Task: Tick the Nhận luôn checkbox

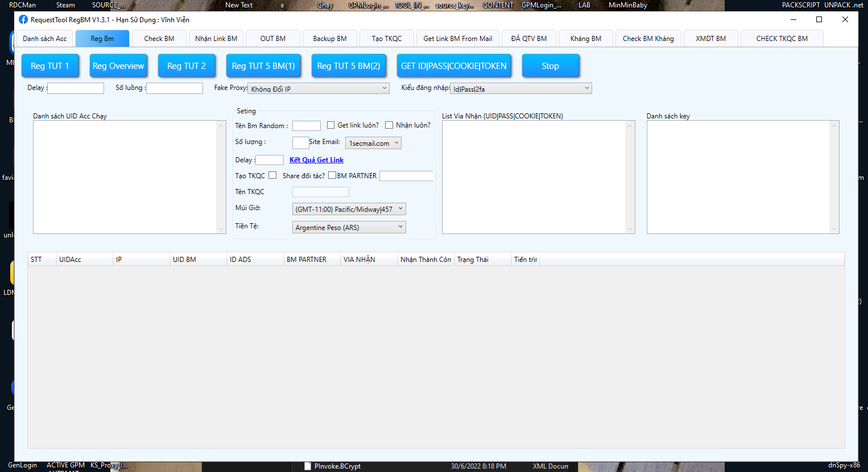Action: 389,125
